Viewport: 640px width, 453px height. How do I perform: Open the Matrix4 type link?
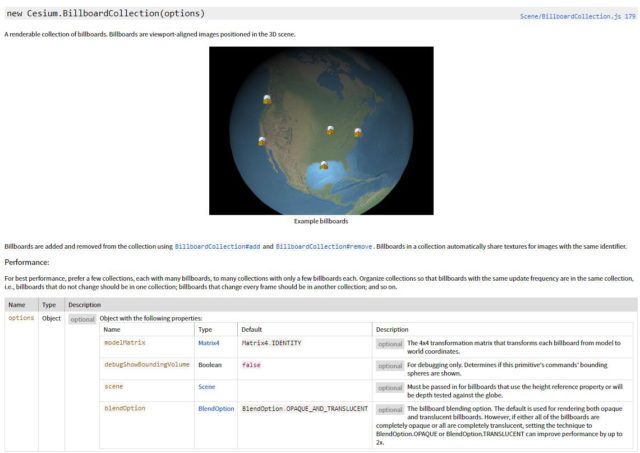tap(209, 343)
